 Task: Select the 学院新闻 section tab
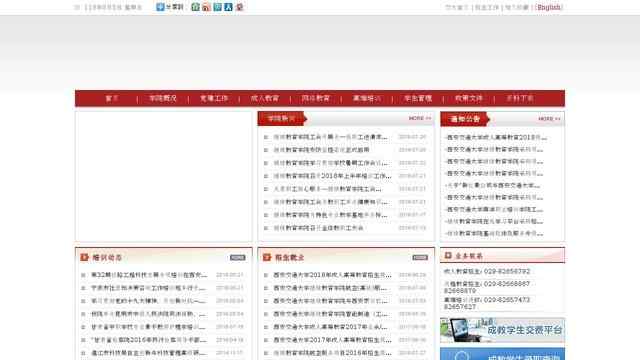(x=282, y=119)
